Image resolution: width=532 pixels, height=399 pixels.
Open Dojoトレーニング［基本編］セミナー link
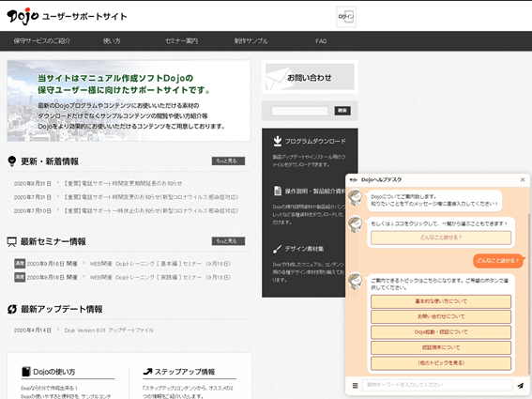(x=160, y=264)
